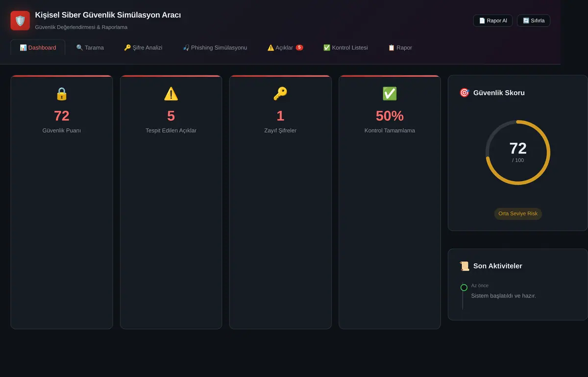This screenshot has width=588, height=377.
Task: Click the key icon above Zayıf Şifreler
Action: click(280, 94)
